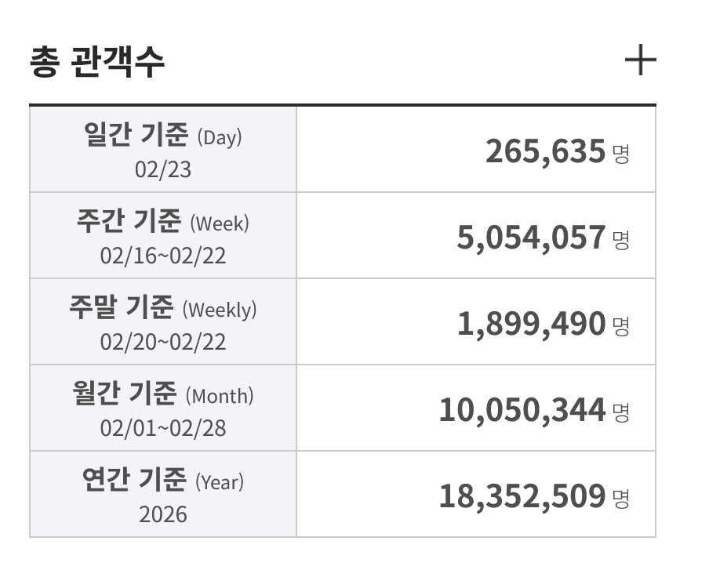Choose the 월간 기준 (Month) row label
709x588 pixels.
point(162,395)
